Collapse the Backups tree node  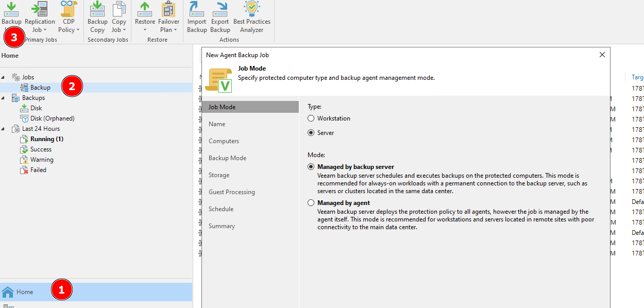point(3,98)
